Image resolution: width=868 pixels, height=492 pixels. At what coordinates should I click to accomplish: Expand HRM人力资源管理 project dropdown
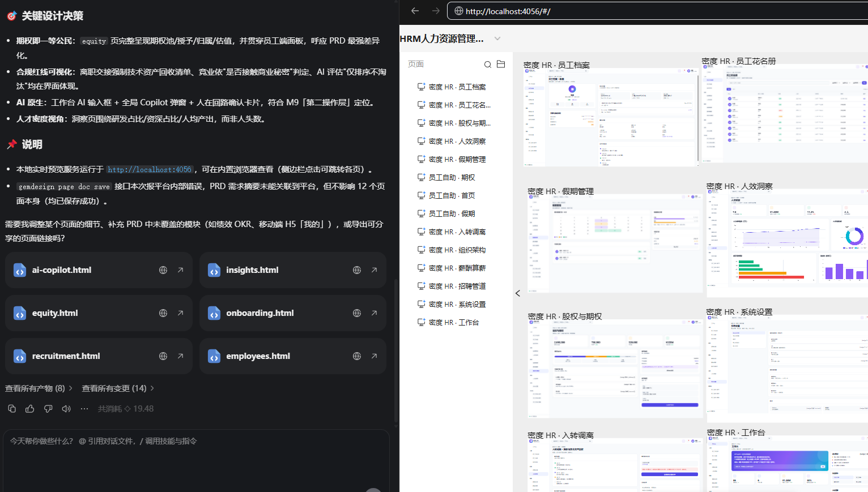[x=497, y=38]
